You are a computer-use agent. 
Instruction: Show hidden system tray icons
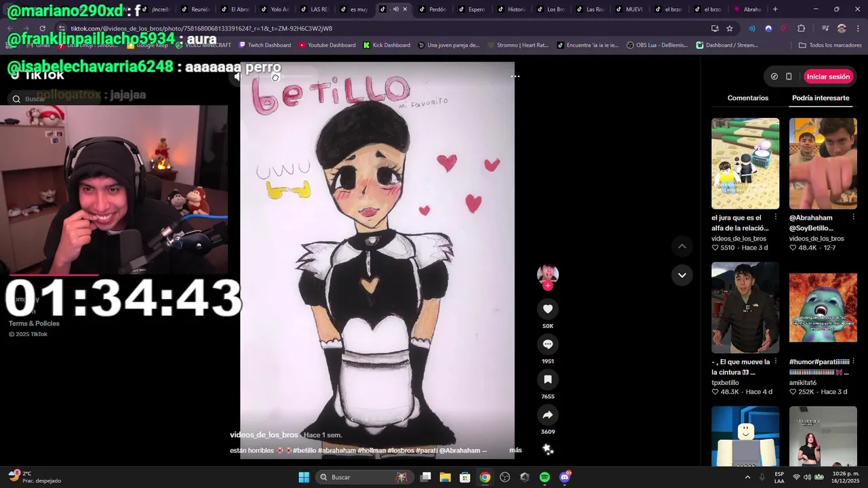pos(747,477)
